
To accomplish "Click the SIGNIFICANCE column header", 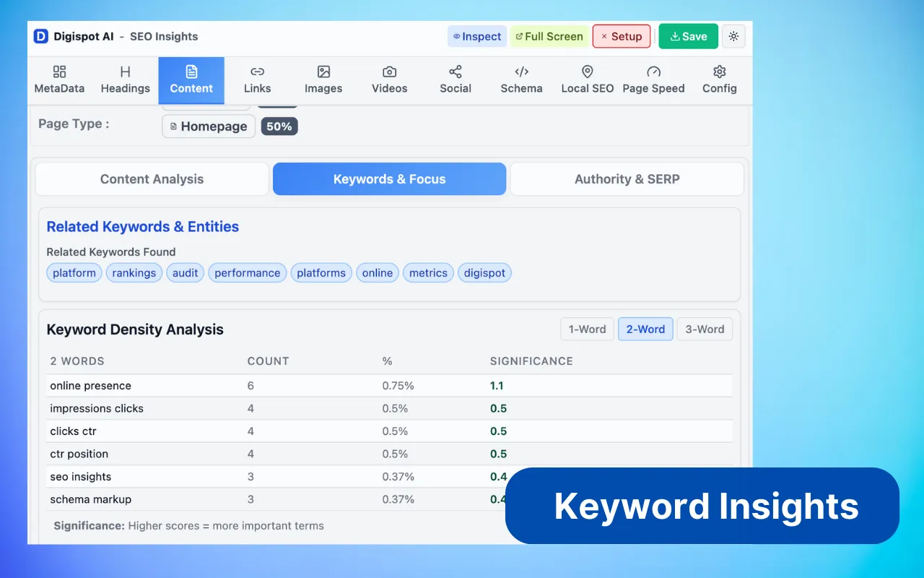I will [531, 361].
